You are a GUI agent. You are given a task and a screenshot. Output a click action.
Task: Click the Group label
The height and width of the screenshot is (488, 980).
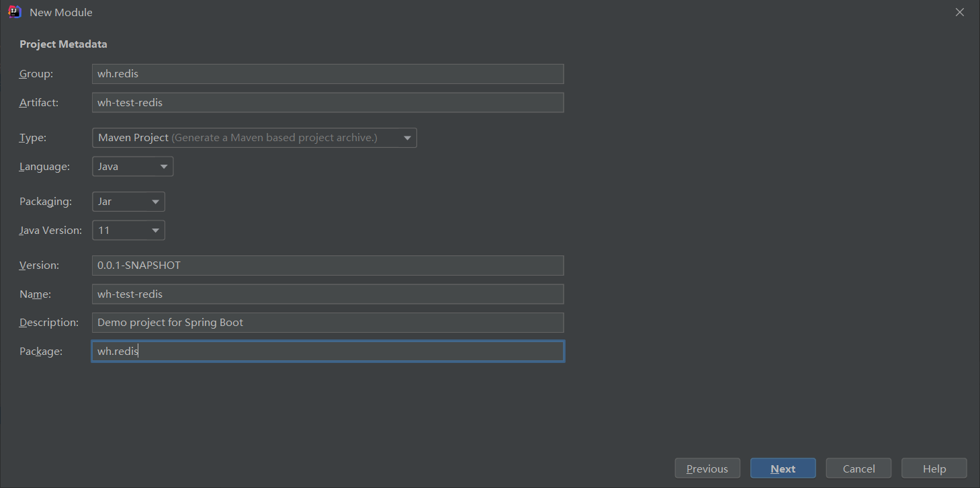tap(36, 74)
